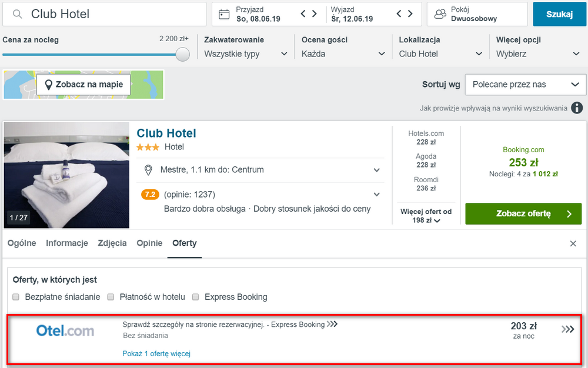Click Przyjazd So, 08.06.19 date field
This screenshot has height=368, width=588.
[x=258, y=14]
